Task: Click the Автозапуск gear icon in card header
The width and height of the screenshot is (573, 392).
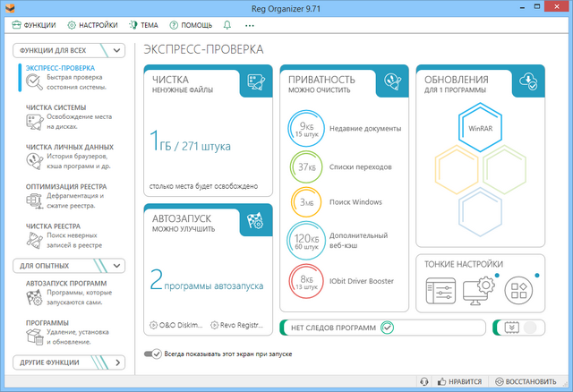Action: click(254, 220)
